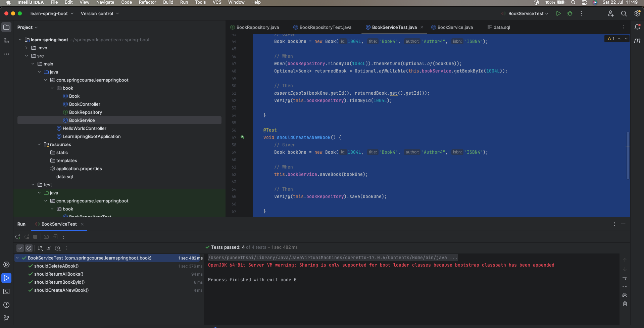Open Search Everywhere magnifier in title bar
The height and width of the screenshot is (328, 644).
[x=624, y=13]
